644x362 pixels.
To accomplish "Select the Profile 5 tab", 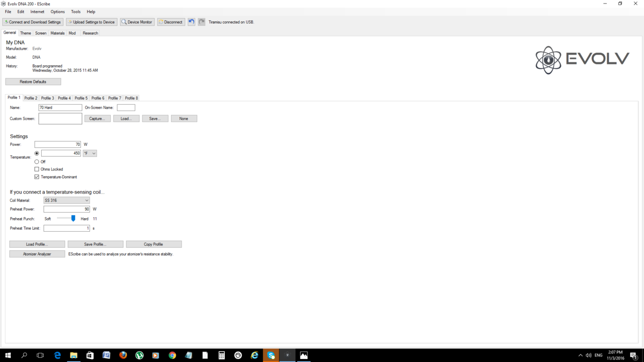I will 81,98.
